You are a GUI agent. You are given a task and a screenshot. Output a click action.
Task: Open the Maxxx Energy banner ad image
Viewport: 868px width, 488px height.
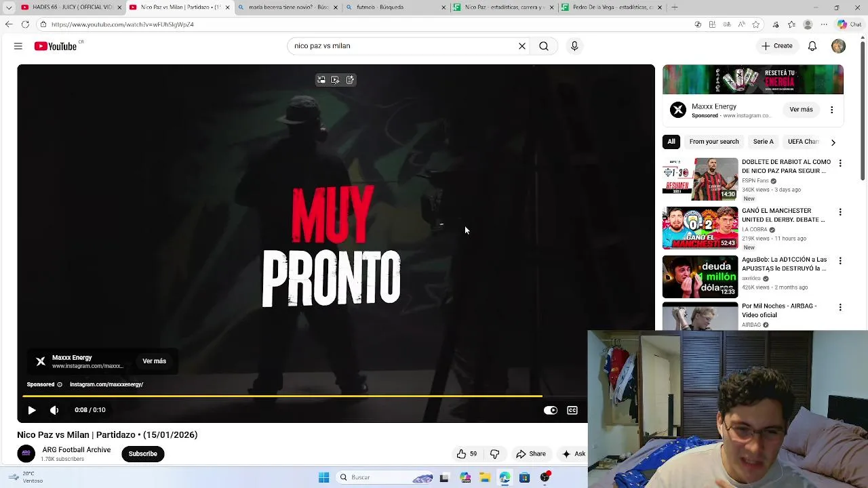(753, 80)
